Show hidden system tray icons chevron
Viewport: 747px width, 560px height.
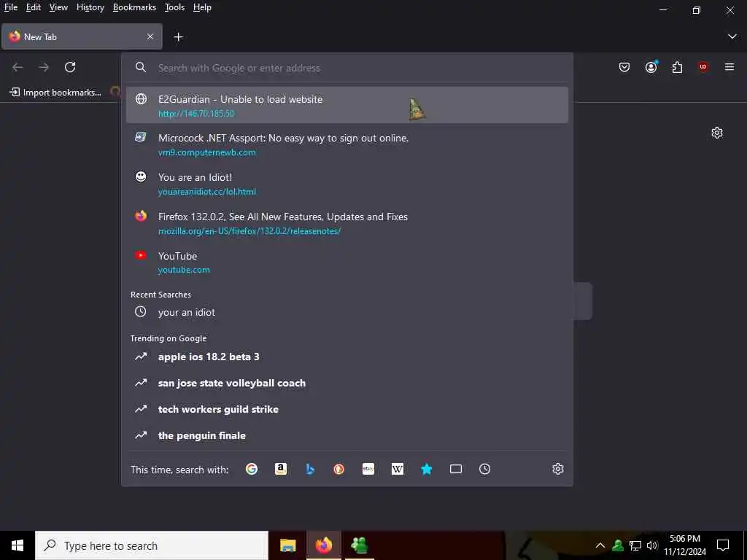[600, 545]
